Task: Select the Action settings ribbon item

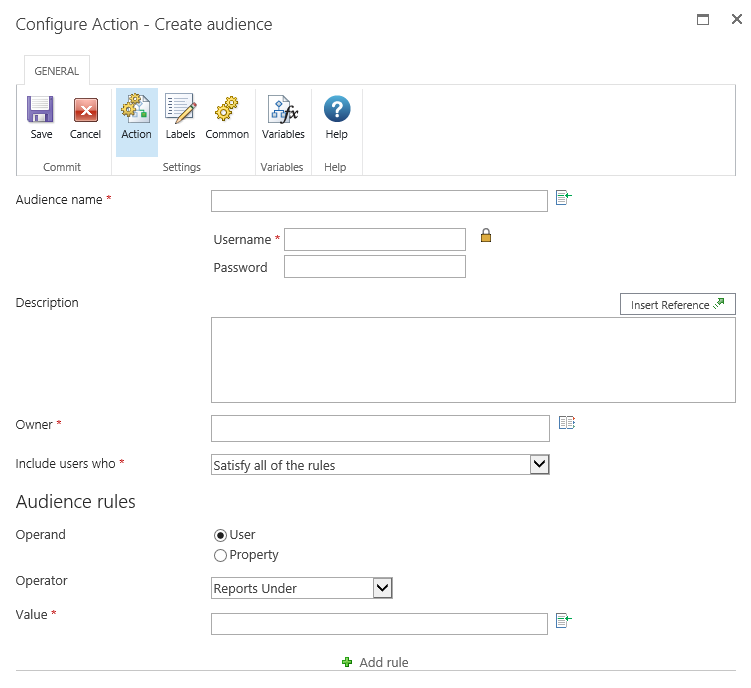Action: tap(136, 117)
